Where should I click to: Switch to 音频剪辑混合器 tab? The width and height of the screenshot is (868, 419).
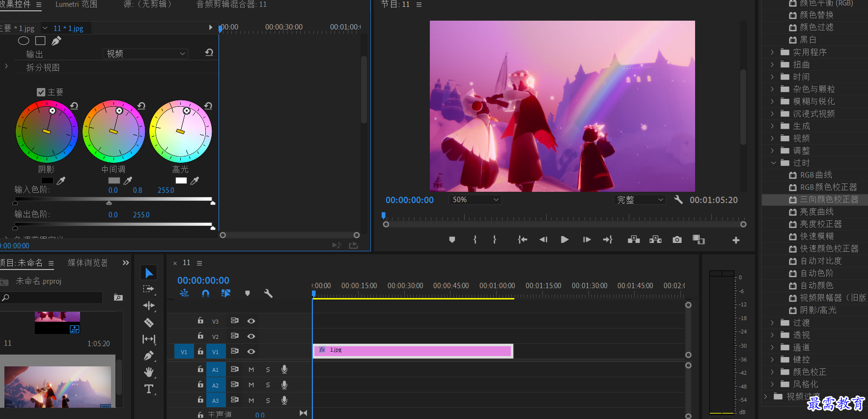coord(231,4)
